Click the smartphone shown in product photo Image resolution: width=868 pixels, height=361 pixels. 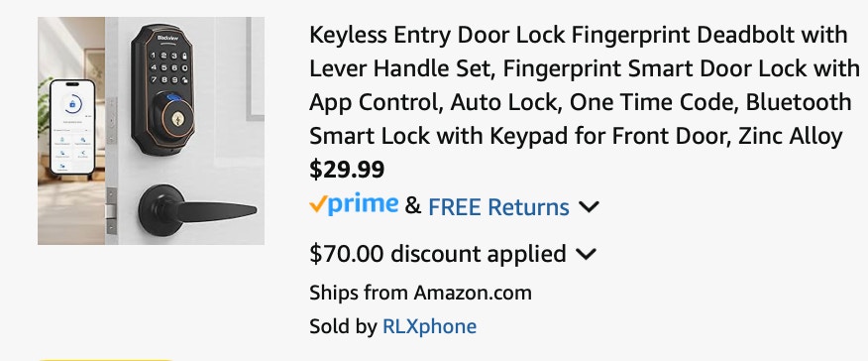(x=72, y=127)
